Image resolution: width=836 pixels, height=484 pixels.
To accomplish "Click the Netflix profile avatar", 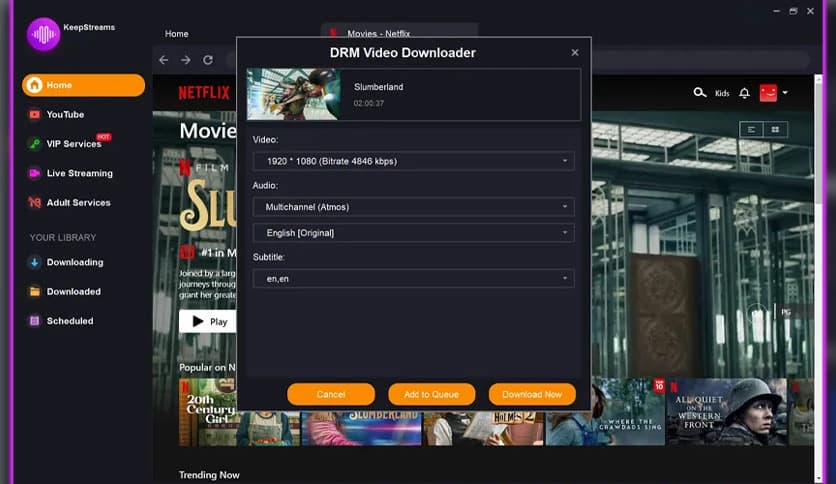I will click(x=768, y=93).
